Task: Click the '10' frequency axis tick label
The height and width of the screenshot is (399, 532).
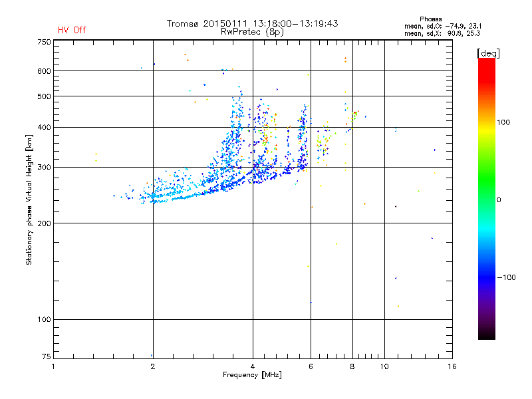Action: coord(384,366)
